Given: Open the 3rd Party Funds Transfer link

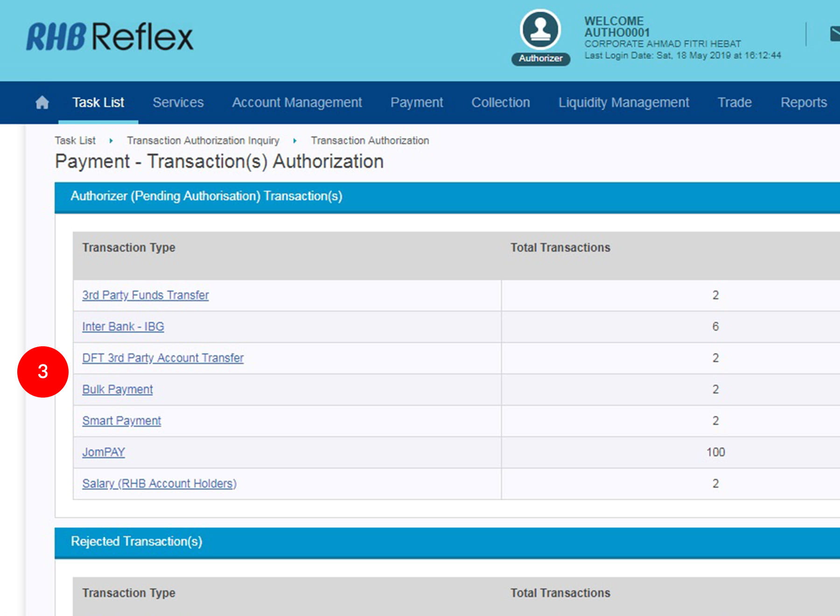Looking at the screenshot, I should 145,295.
